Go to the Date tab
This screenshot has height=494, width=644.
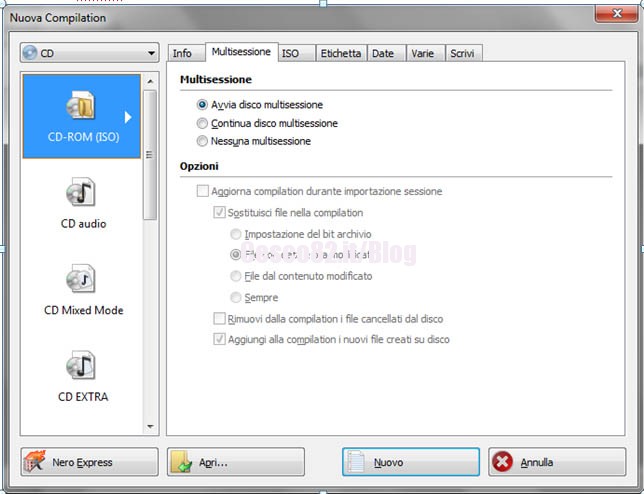pos(386,53)
